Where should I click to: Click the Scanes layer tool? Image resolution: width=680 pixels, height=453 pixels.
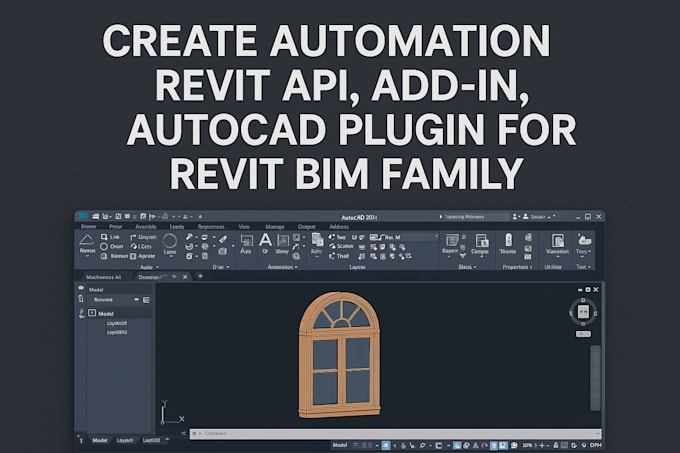pos(341,246)
